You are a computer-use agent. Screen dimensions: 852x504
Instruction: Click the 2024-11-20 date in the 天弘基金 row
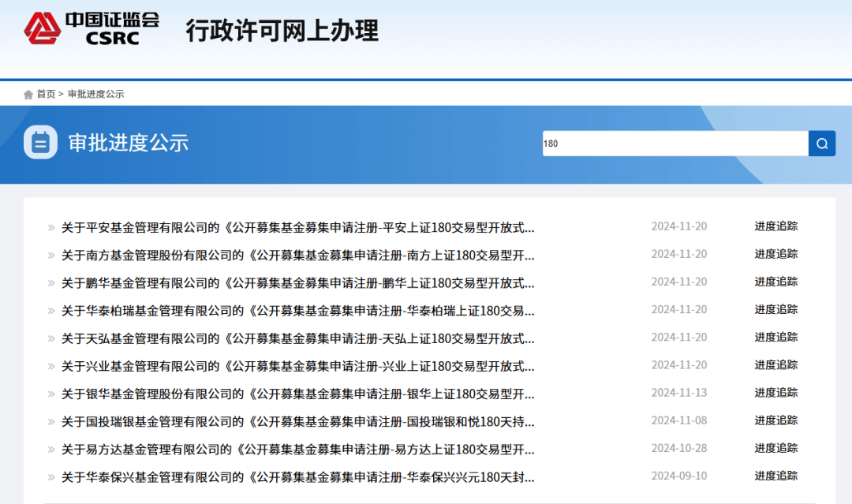coord(679,337)
